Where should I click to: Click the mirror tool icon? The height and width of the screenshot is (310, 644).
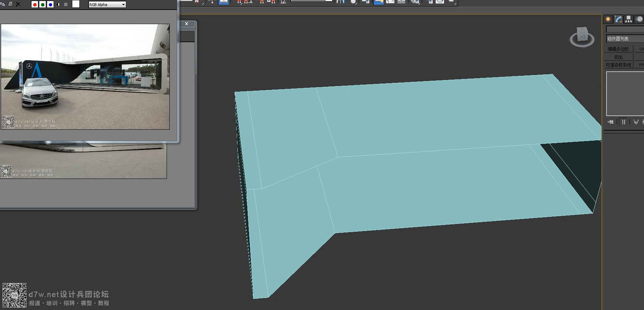click(341, 2)
